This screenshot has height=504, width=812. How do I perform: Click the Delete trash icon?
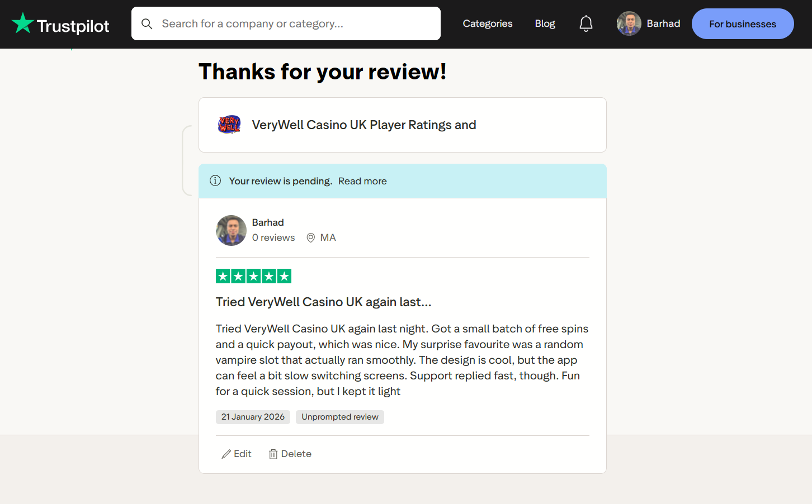tap(273, 454)
